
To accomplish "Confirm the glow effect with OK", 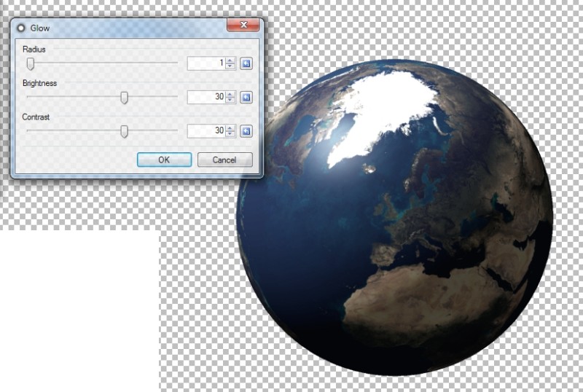I will [x=165, y=160].
